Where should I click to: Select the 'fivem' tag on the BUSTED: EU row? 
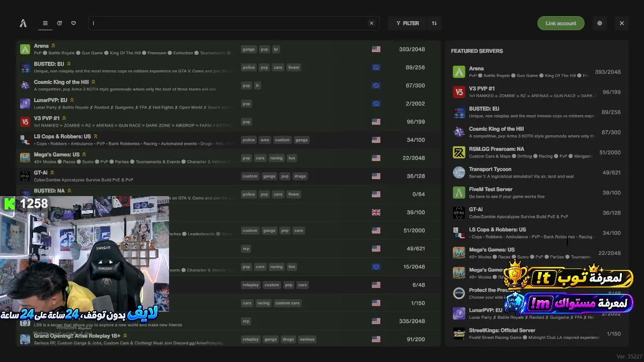(293, 67)
